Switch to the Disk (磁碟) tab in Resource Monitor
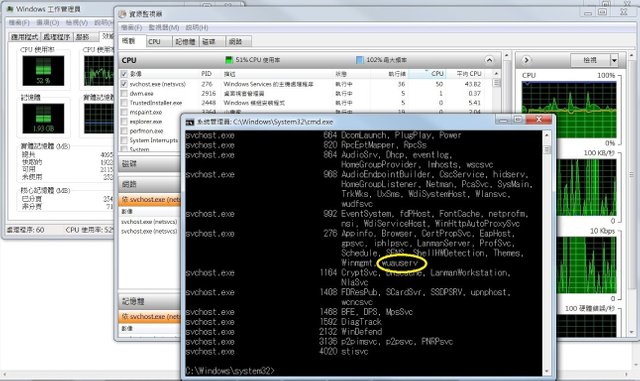 click(211, 41)
